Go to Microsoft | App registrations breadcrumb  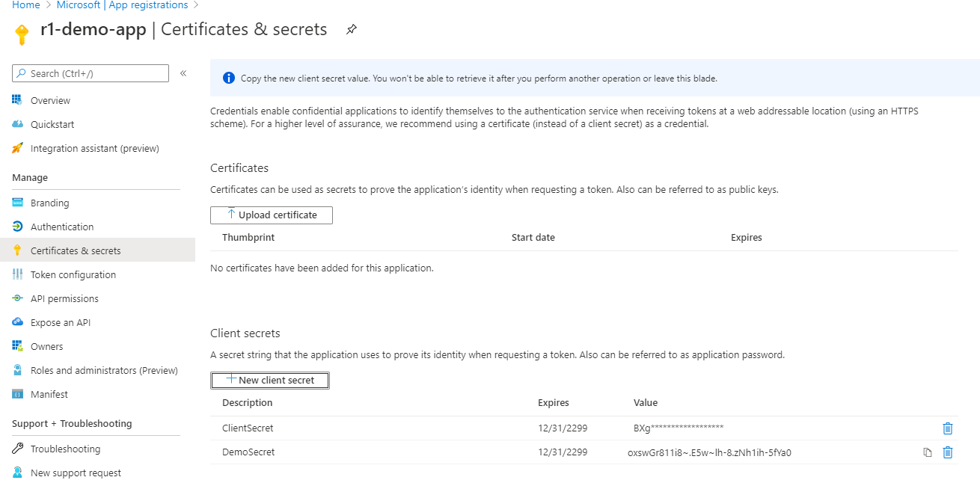pyautogui.click(x=123, y=5)
